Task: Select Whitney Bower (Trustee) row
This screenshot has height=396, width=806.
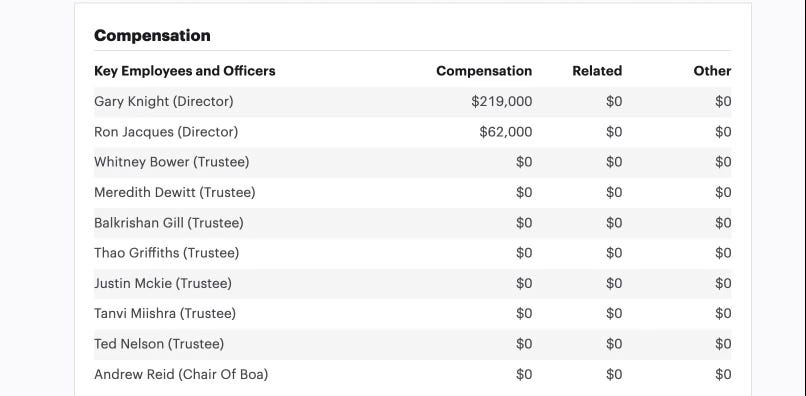Action: pos(412,162)
